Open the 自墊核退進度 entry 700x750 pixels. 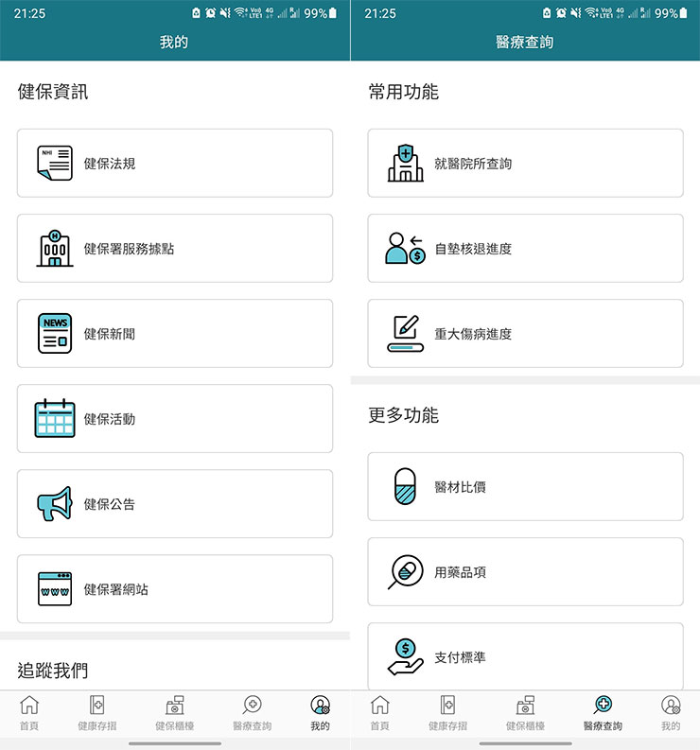(x=525, y=248)
